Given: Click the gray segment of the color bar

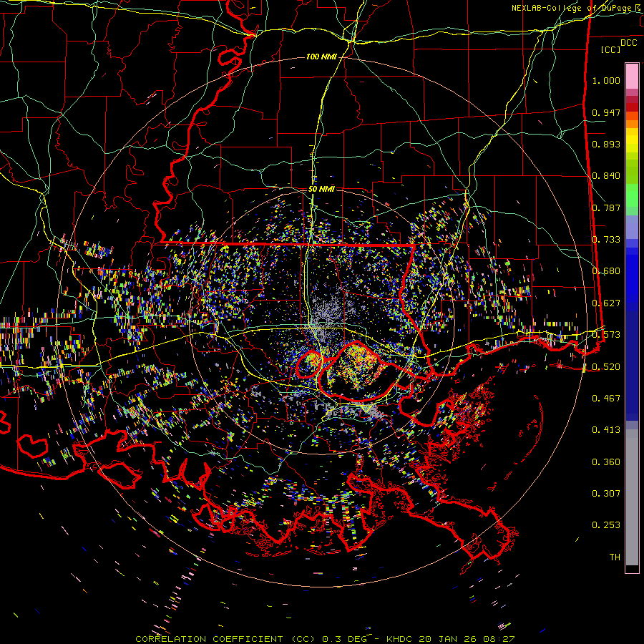Looking at the screenshot, I should 632,497.
